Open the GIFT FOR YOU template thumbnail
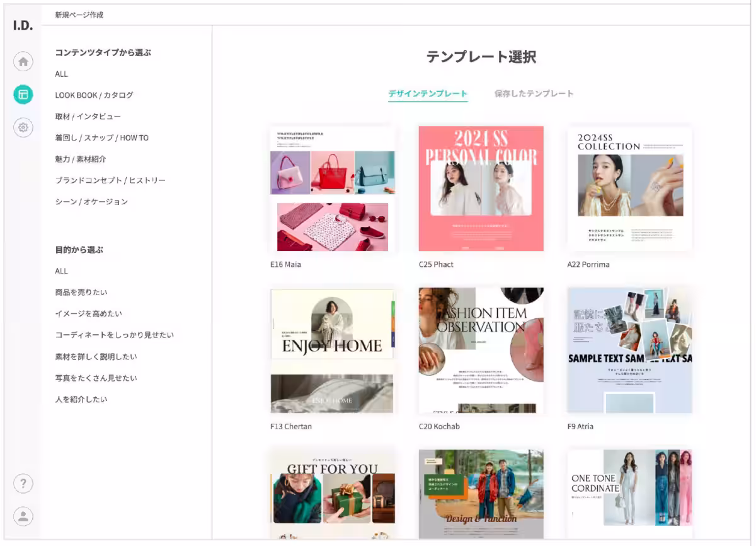Image resolution: width=756 pixels, height=546 pixels. pyautogui.click(x=333, y=494)
